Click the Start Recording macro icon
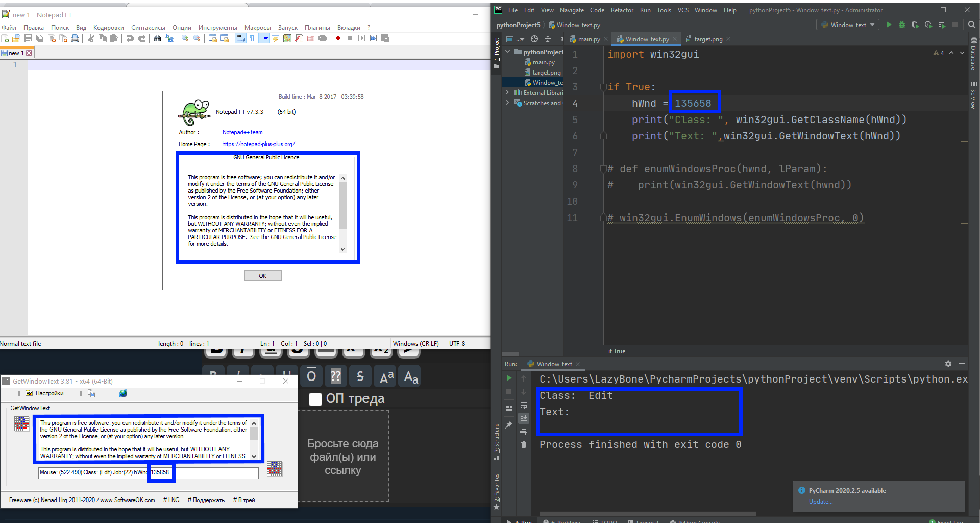Screen dimensions: 980x523 click(338, 38)
